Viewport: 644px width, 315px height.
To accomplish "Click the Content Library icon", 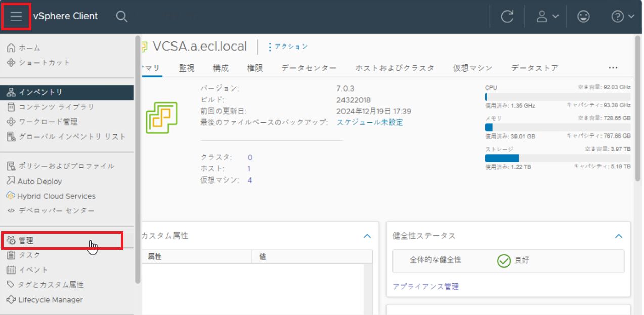I will [11, 107].
